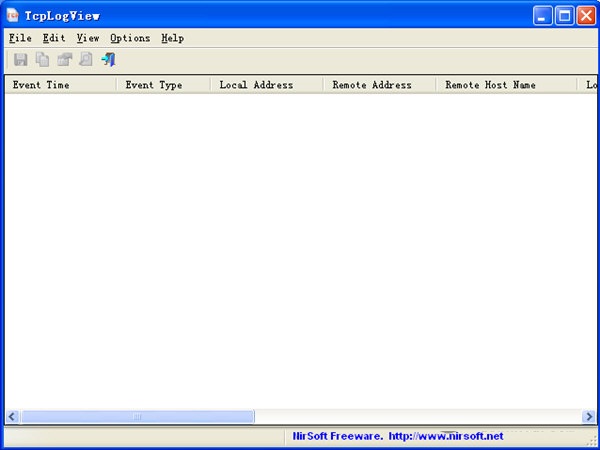Open the Options menu
The width and height of the screenshot is (600, 450).
pyautogui.click(x=130, y=38)
